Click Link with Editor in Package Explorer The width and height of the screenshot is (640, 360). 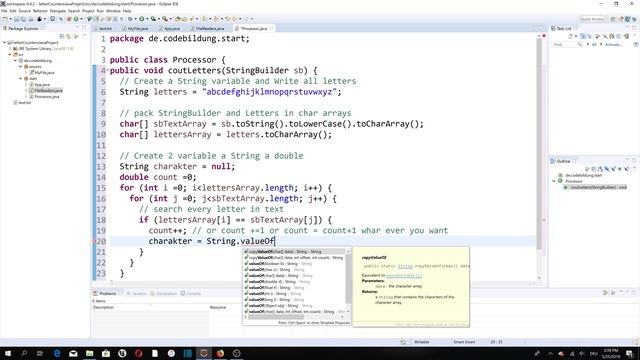pos(69,36)
